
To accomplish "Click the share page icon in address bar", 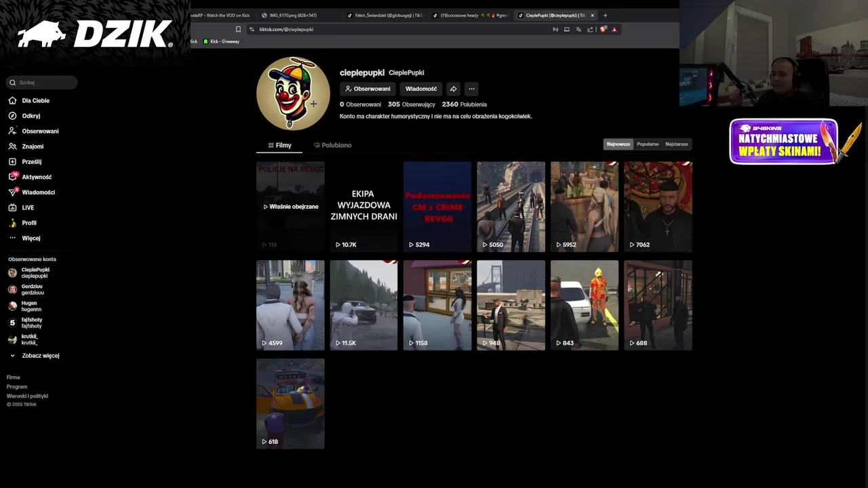I will [x=590, y=29].
